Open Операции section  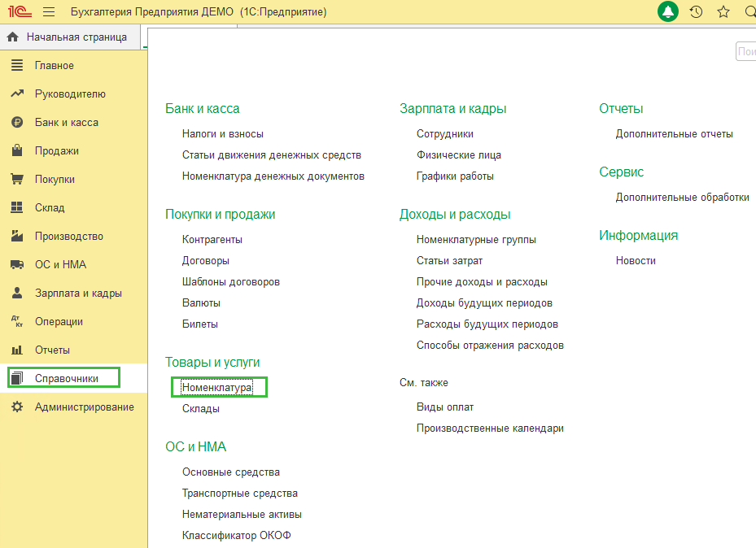tap(59, 321)
